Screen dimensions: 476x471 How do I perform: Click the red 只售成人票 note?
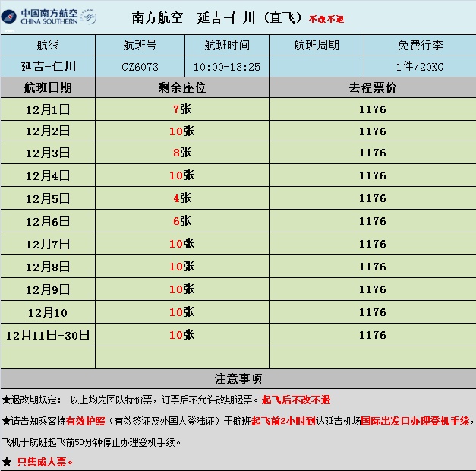45,462
